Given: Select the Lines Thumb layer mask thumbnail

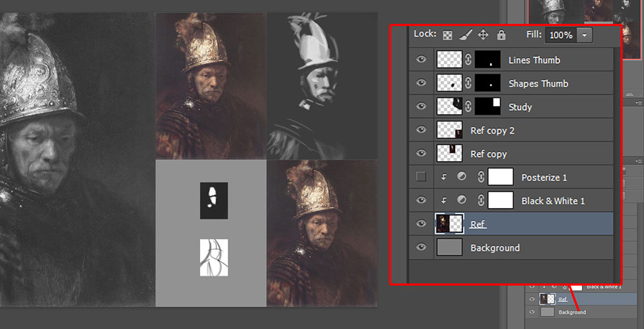Looking at the screenshot, I should click(x=487, y=59).
